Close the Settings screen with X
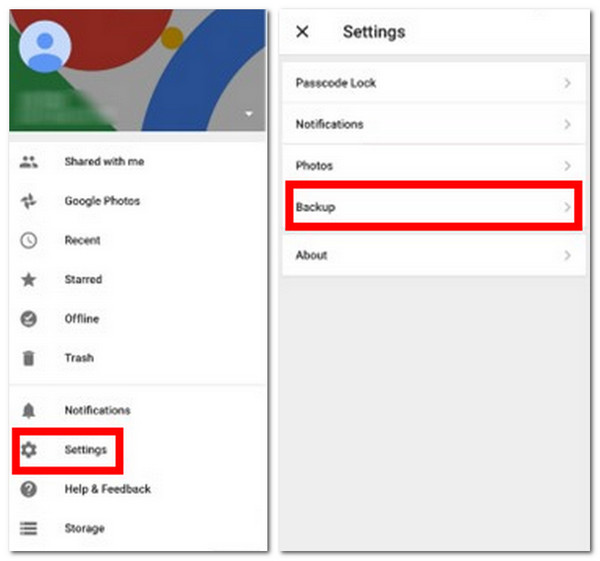Screen dimensions: 600x561 click(302, 32)
